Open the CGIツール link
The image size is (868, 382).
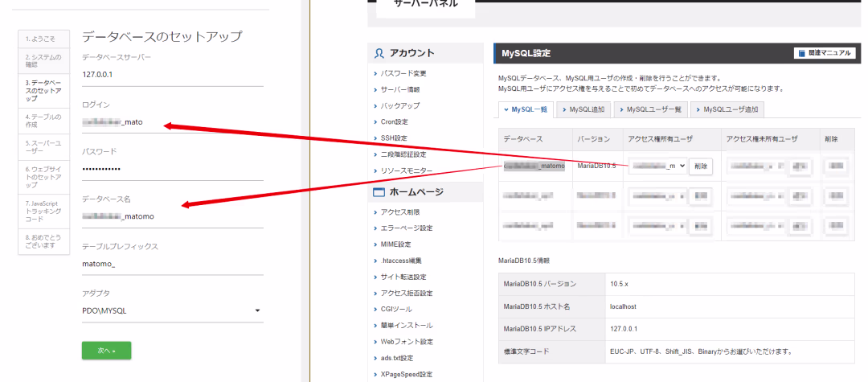click(396, 309)
